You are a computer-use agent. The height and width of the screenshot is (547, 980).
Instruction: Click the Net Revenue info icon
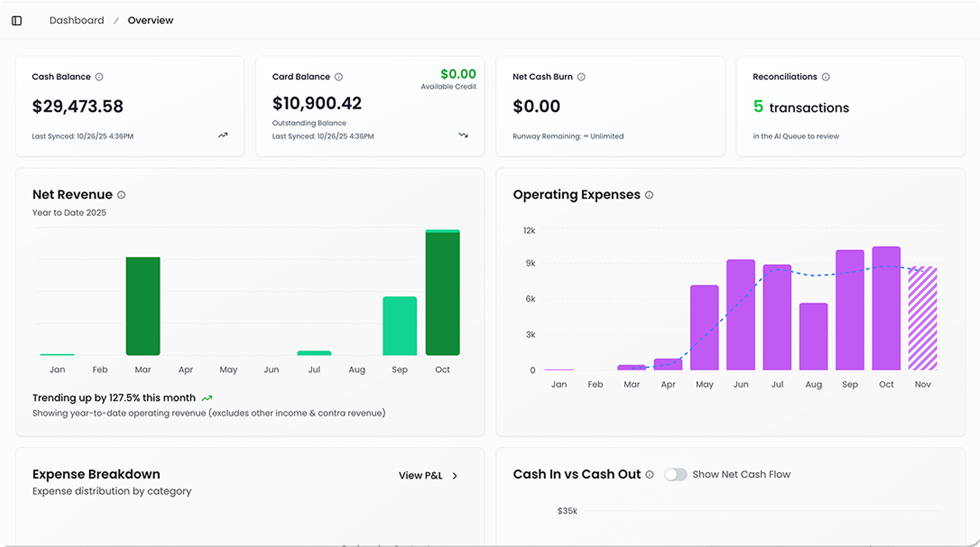pyautogui.click(x=121, y=195)
